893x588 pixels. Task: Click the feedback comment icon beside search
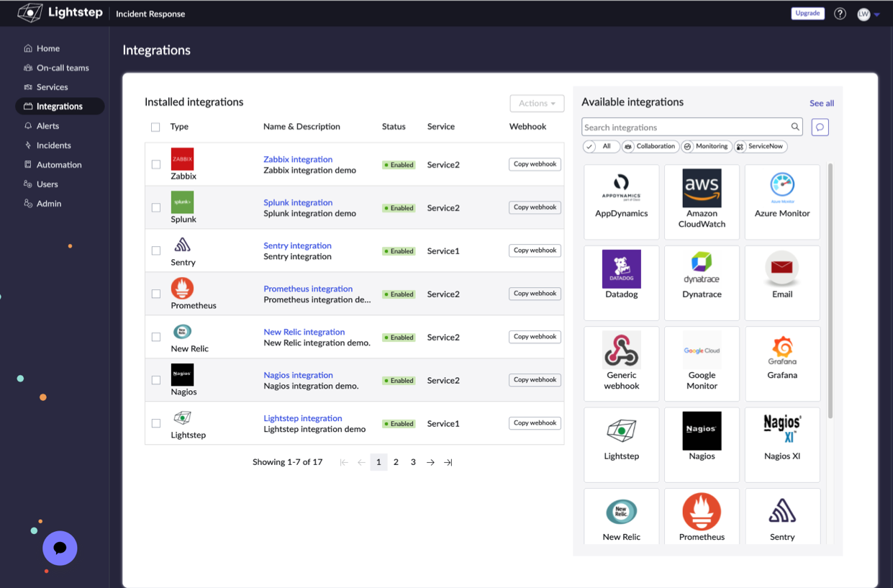point(820,127)
